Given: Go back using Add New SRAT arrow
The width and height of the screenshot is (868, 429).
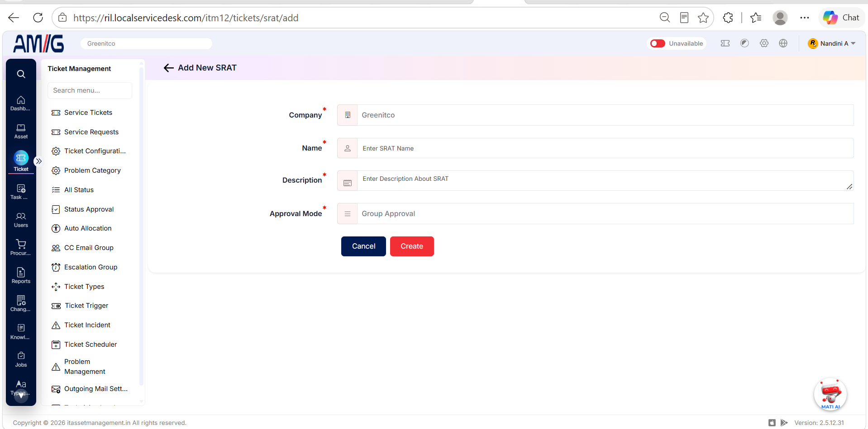Looking at the screenshot, I should coord(169,68).
